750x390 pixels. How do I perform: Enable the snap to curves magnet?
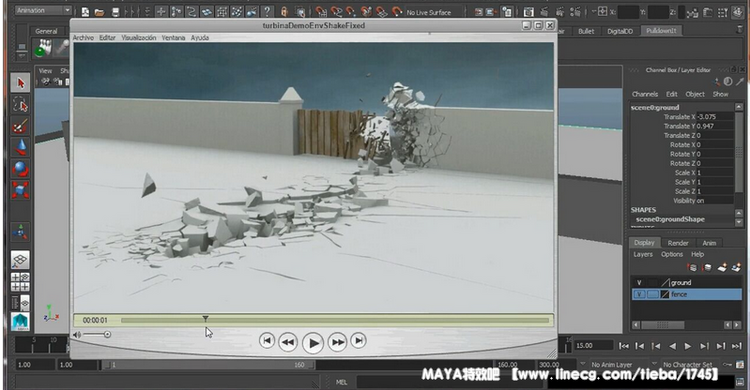tap(336, 11)
